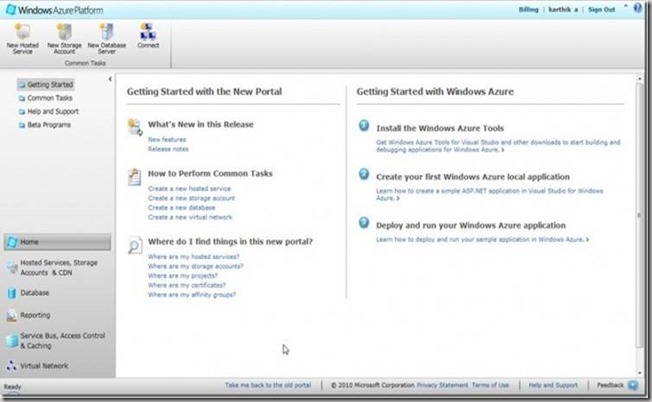Open the Release notes link

167,149
